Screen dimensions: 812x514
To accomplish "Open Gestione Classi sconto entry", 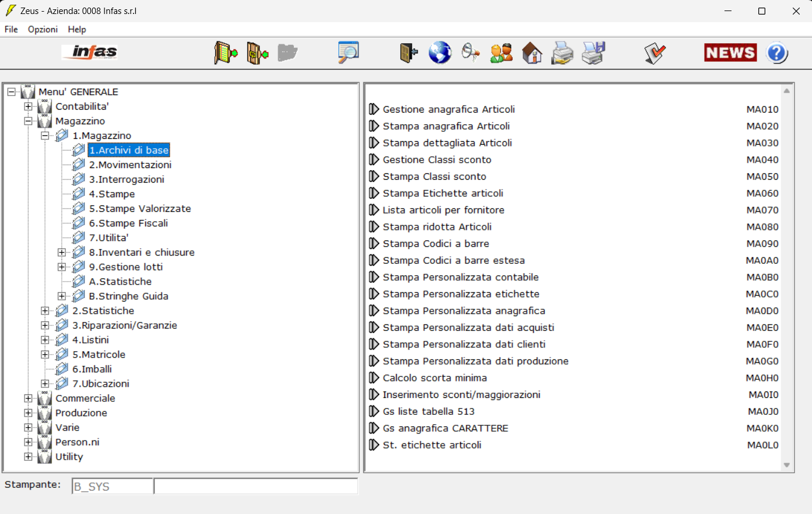I will tap(437, 160).
